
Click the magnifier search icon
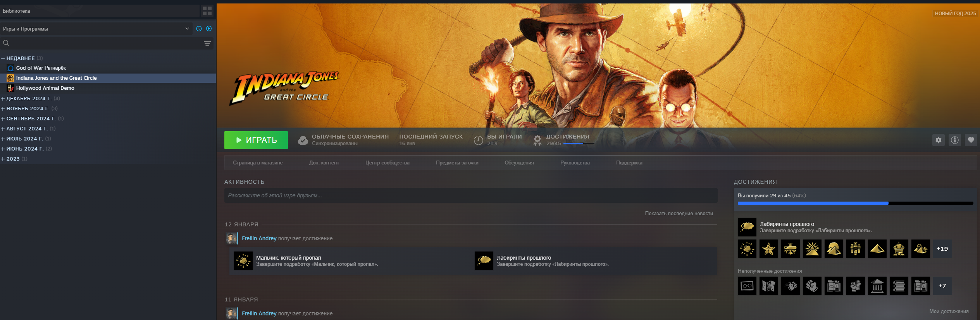click(x=6, y=43)
